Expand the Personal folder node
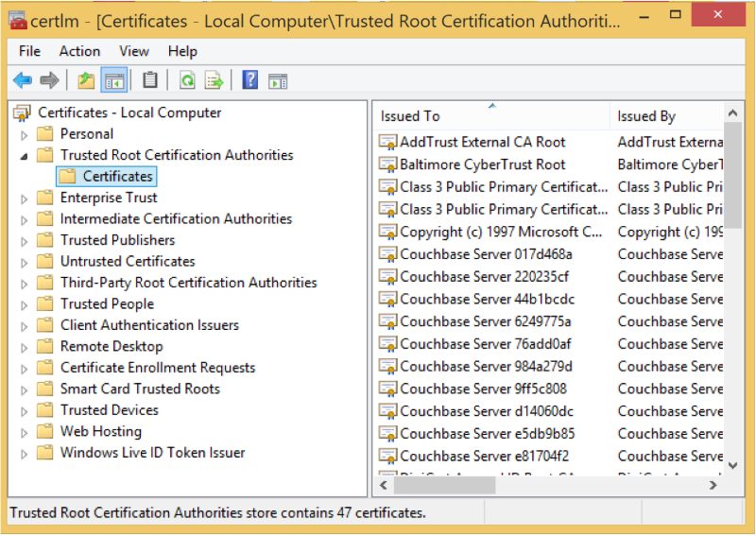The image size is (756, 536). point(25,134)
